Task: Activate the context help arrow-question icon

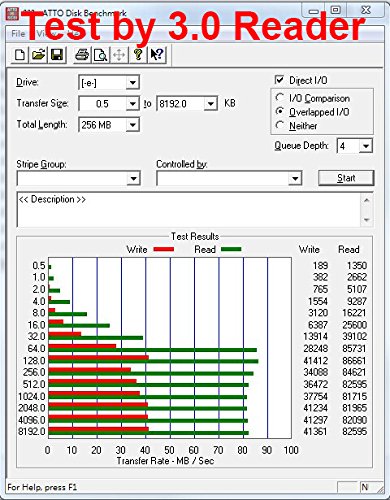Action: click(157, 54)
